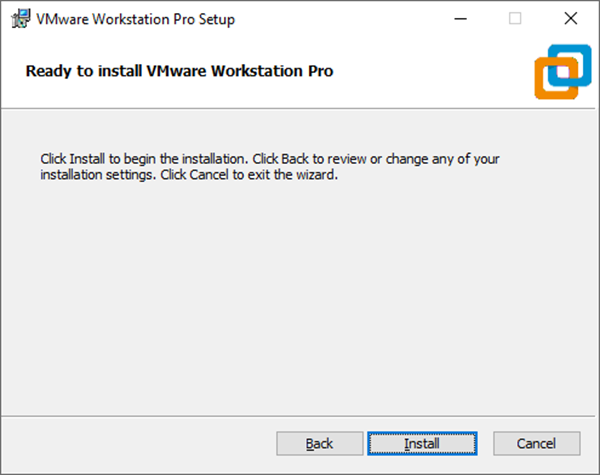
Task: Click empty title bar space right of the title
Action: point(350,18)
